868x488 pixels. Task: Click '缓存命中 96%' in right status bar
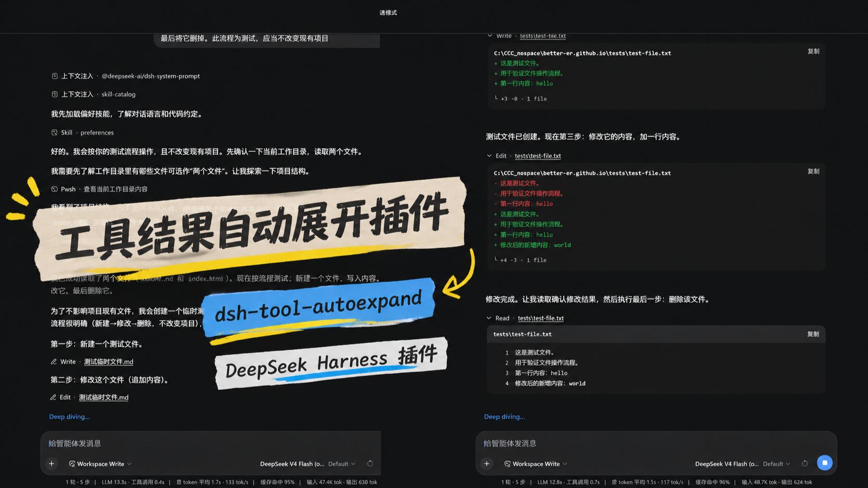tap(712, 482)
